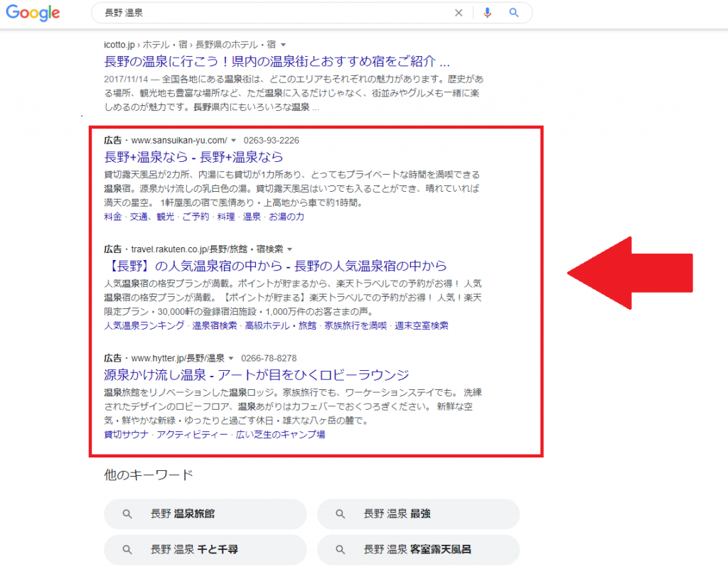Click the 料金 sitelink
The width and height of the screenshot is (728, 569).
click(113, 217)
